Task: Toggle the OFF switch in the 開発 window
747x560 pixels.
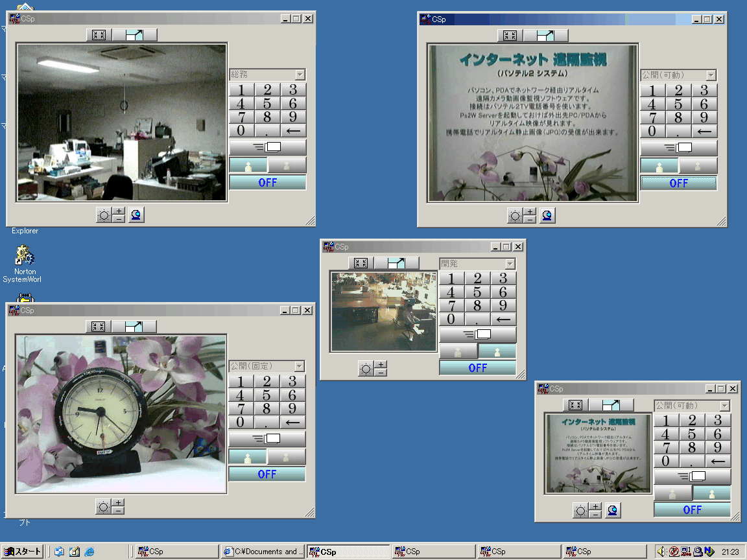Action: [477, 368]
